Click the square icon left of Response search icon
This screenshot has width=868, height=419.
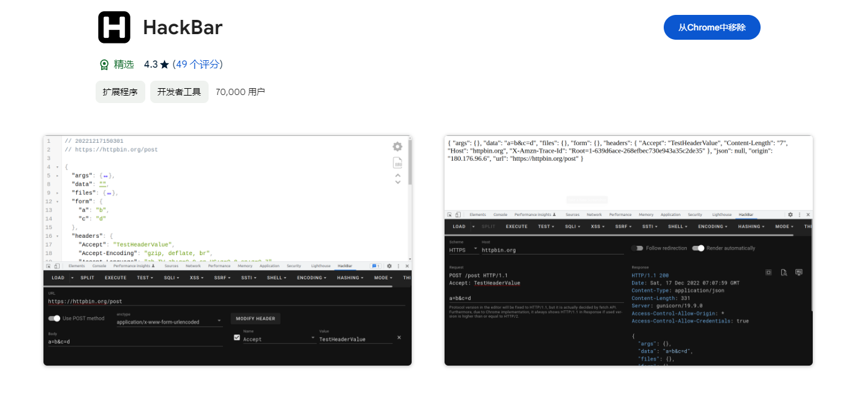point(768,272)
